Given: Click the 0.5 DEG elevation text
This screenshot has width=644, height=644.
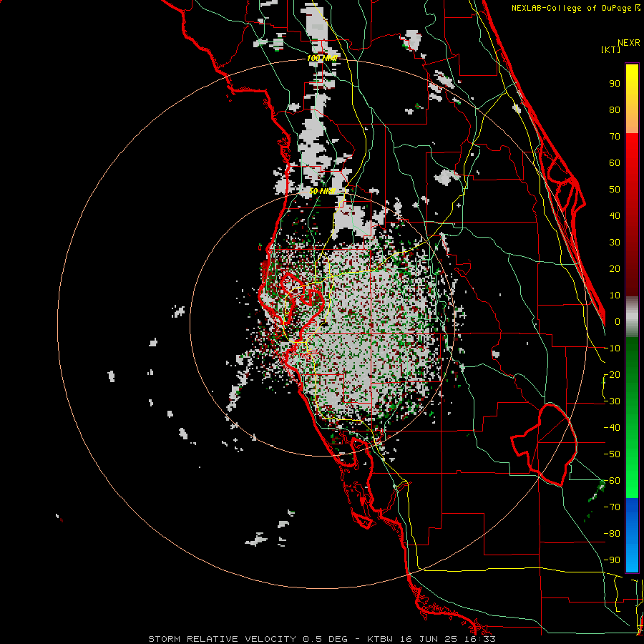Looking at the screenshot, I should pos(326,639).
